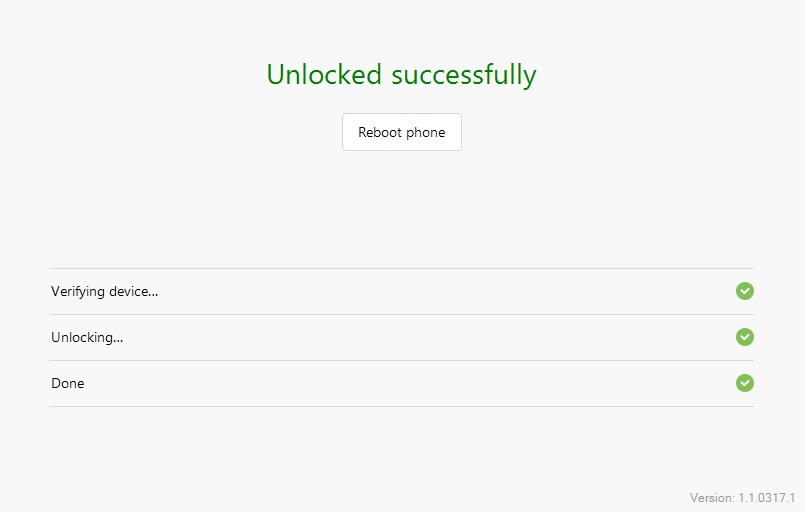Click the word "device..." in first step
The width and height of the screenshot is (805, 512).
click(135, 292)
